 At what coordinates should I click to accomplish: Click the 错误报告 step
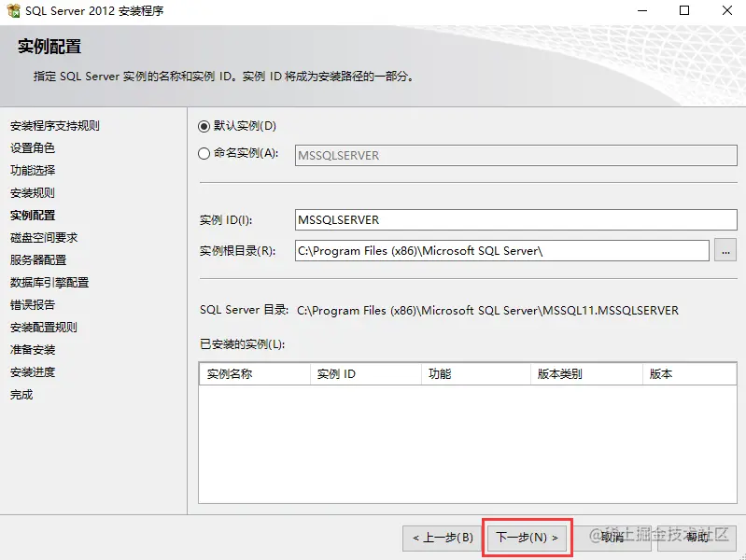coord(33,304)
